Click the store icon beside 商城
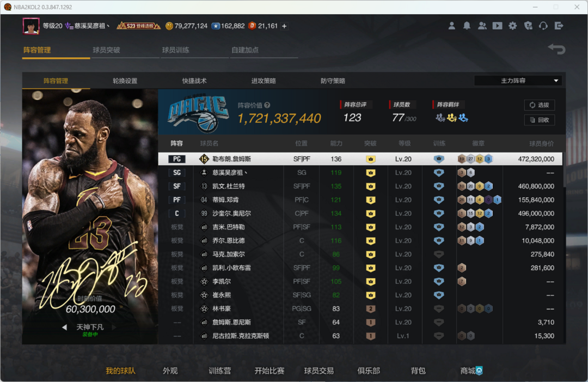 click(x=479, y=371)
